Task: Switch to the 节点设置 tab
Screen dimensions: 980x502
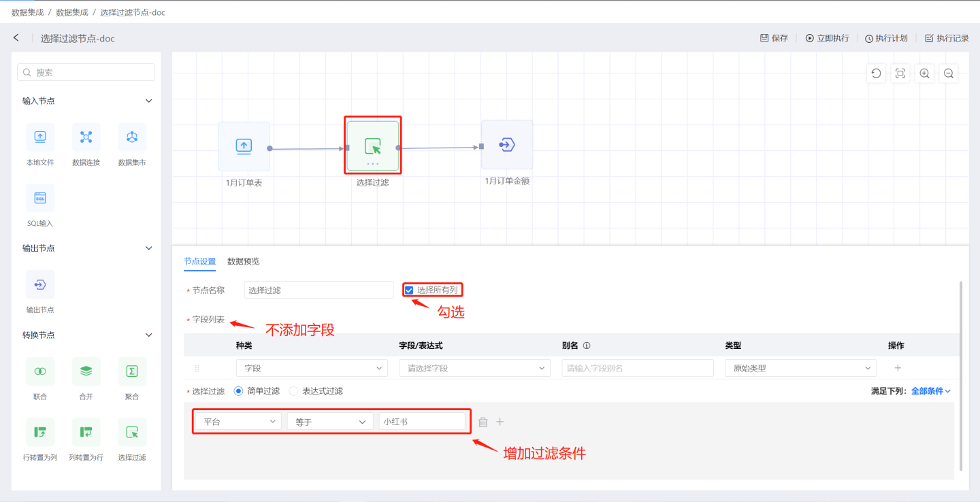Action: click(199, 261)
